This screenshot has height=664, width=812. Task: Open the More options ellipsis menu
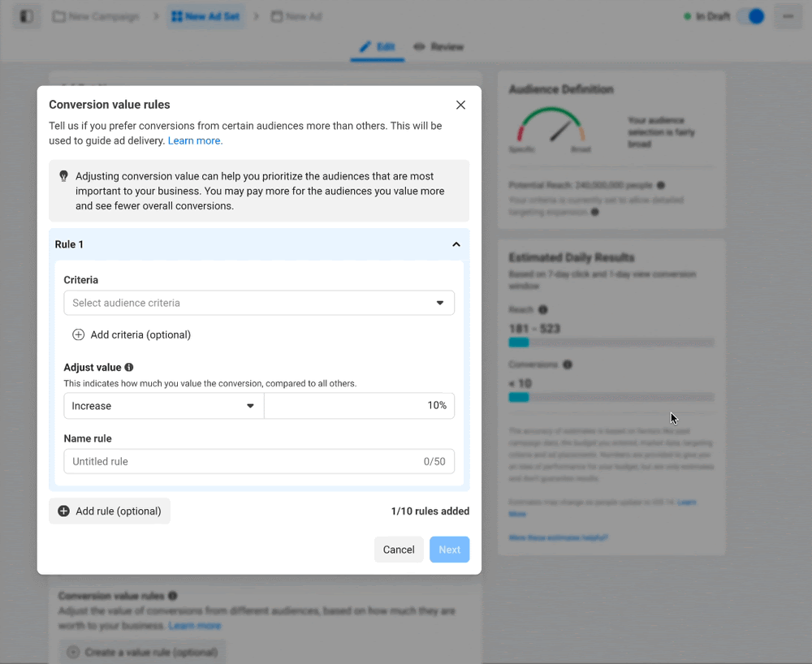pyautogui.click(x=787, y=16)
